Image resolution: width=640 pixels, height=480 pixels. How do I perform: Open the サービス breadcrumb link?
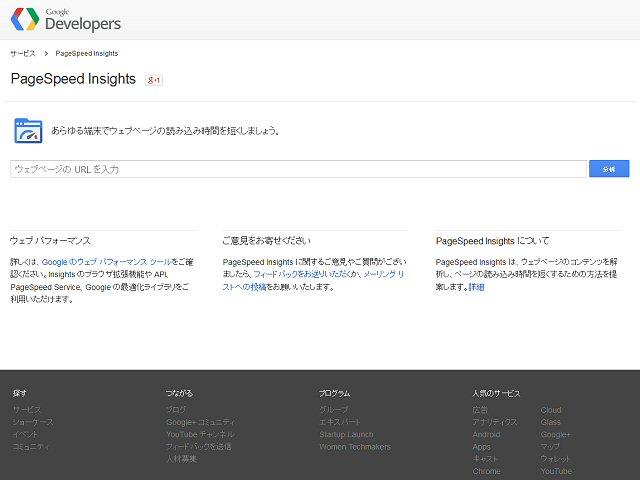point(23,53)
